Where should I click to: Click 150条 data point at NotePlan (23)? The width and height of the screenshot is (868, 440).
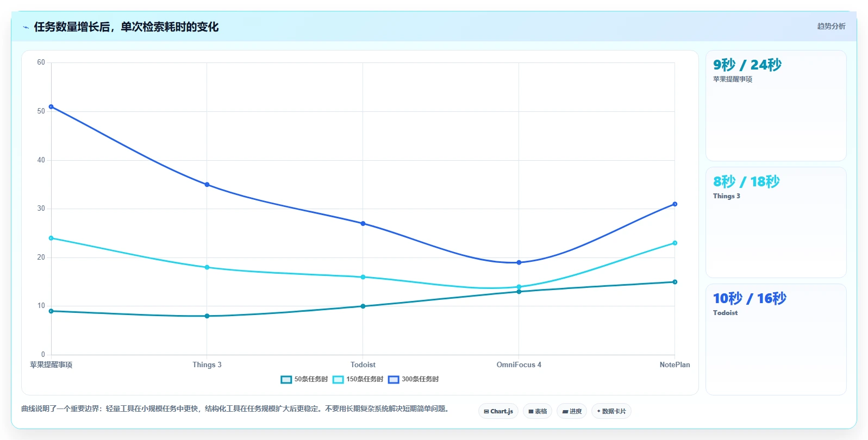[675, 243]
